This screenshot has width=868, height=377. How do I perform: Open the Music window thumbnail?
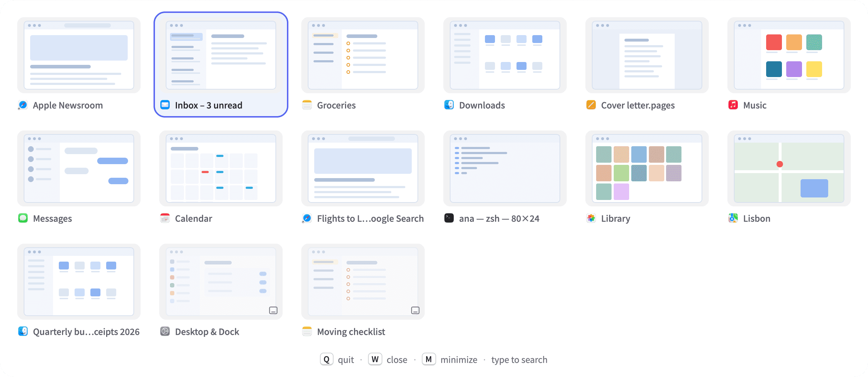click(x=789, y=55)
